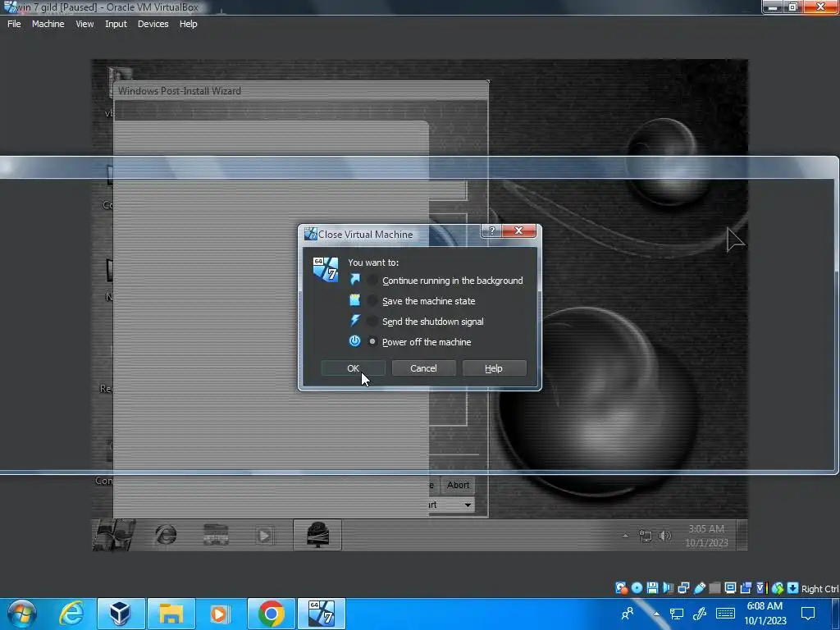Click Cancel in Close Virtual Machine dialog
This screenshot has height=630, width=840.
tap(423, 368)
